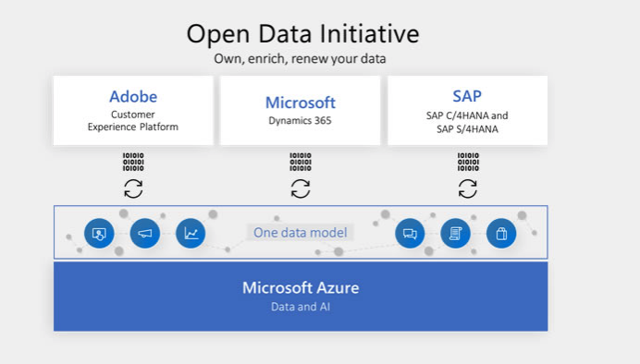
Task: Click the line chart analytics icon
Action: coord(191,233)
